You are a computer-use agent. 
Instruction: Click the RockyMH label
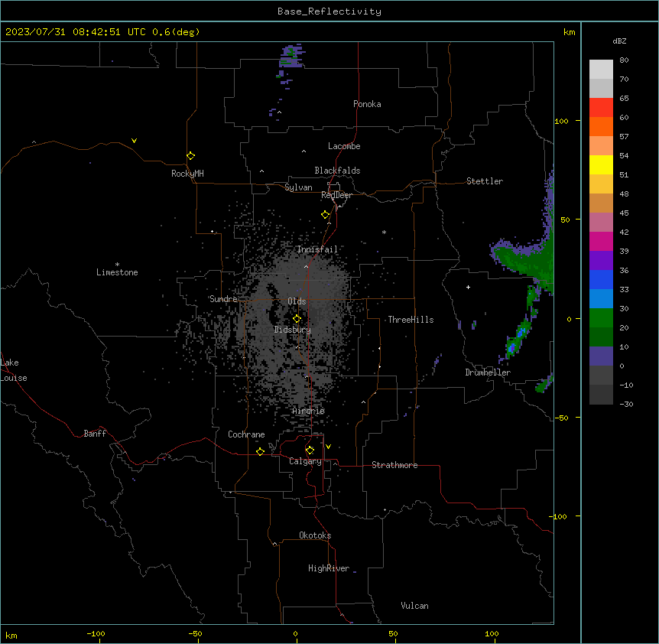pos(187,174)
